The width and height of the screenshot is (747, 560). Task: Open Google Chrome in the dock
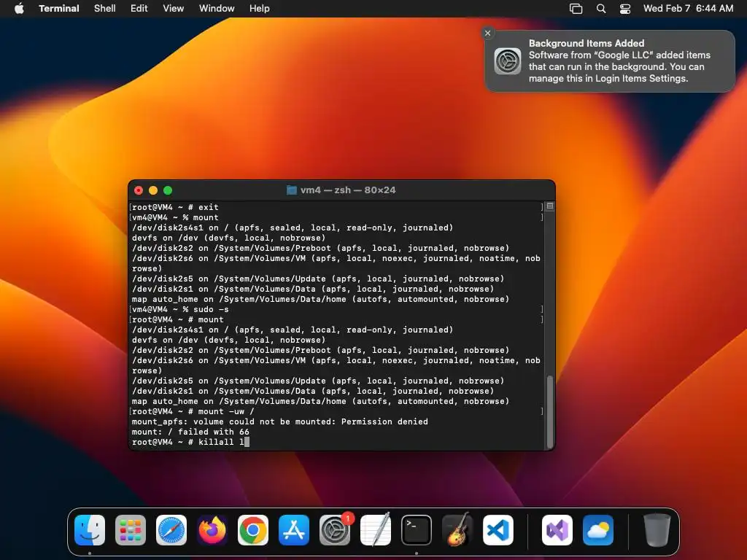click(253, 530)
